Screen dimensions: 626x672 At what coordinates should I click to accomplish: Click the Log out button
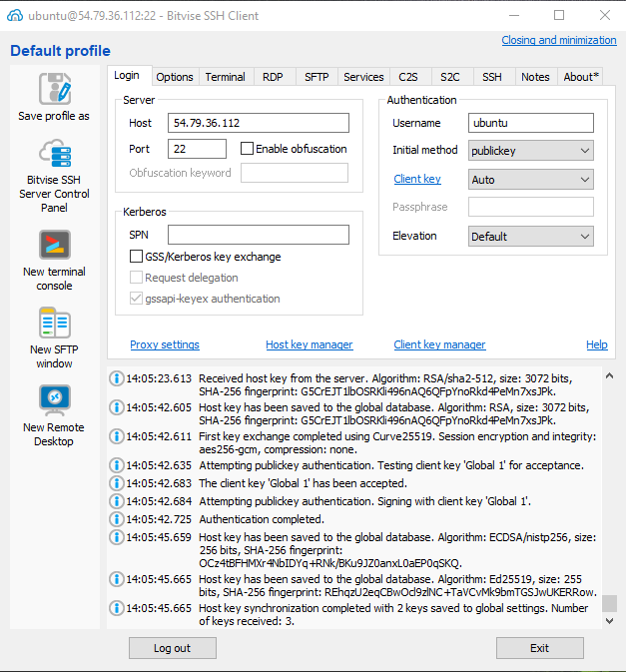[173, 648]
